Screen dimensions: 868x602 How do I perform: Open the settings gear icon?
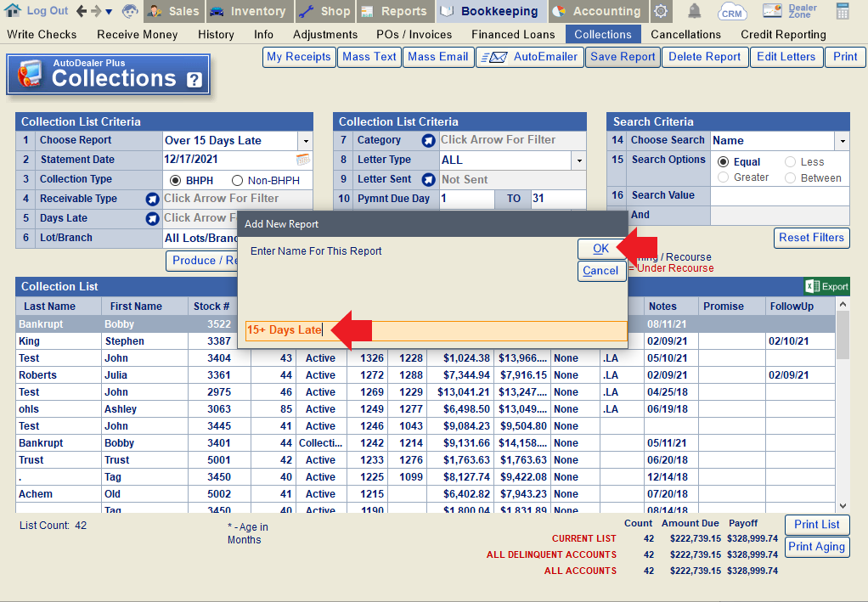click(x=661, y=11)
